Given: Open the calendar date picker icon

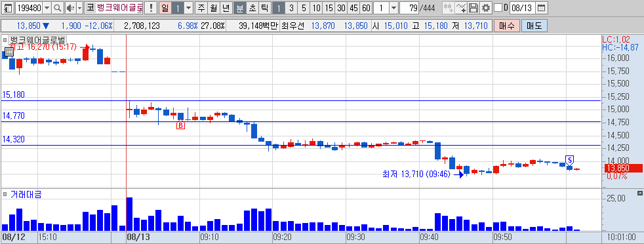Looking at the screenshot, I should click(x=542, y=8).
